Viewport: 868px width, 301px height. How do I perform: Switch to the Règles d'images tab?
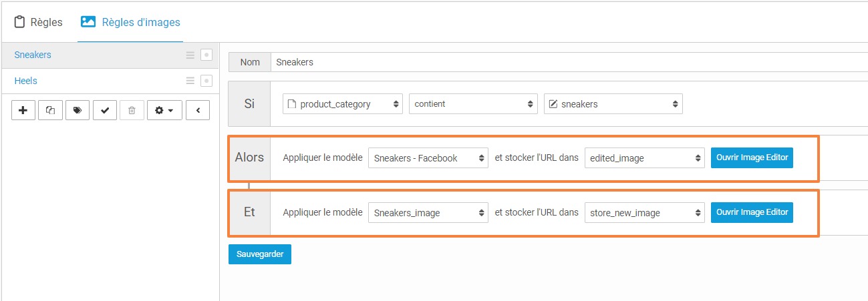click(130, 22)
